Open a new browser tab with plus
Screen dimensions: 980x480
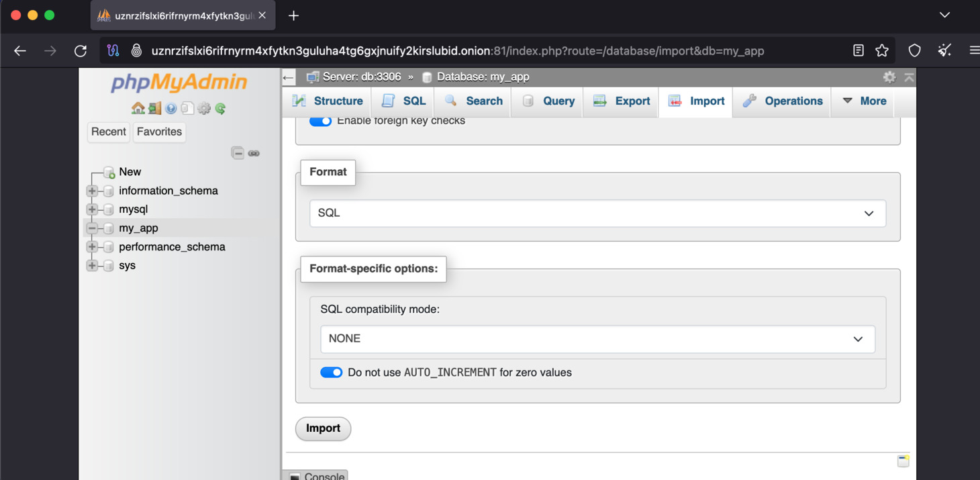point(293,15)
